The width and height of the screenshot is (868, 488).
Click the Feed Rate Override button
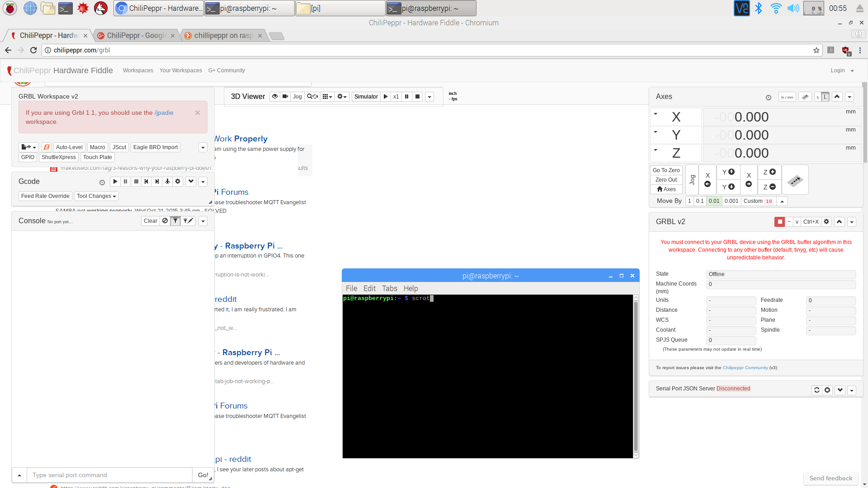point(45,196)
